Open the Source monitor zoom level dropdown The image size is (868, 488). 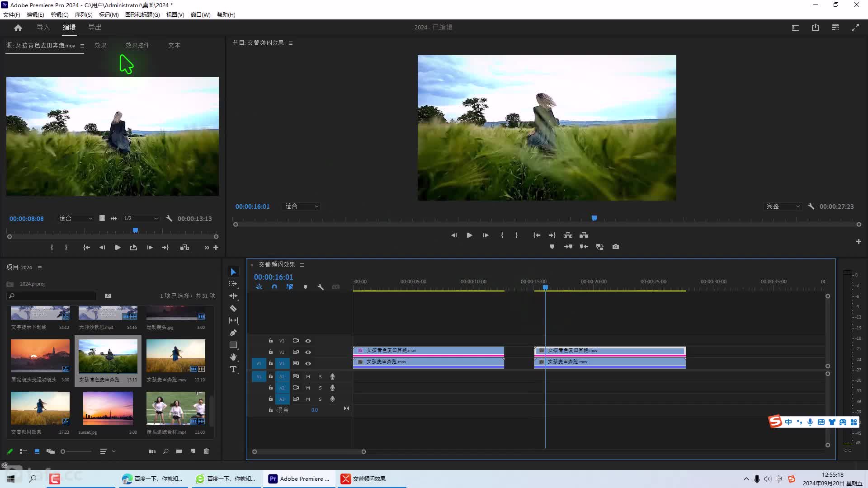coord(75,218)
